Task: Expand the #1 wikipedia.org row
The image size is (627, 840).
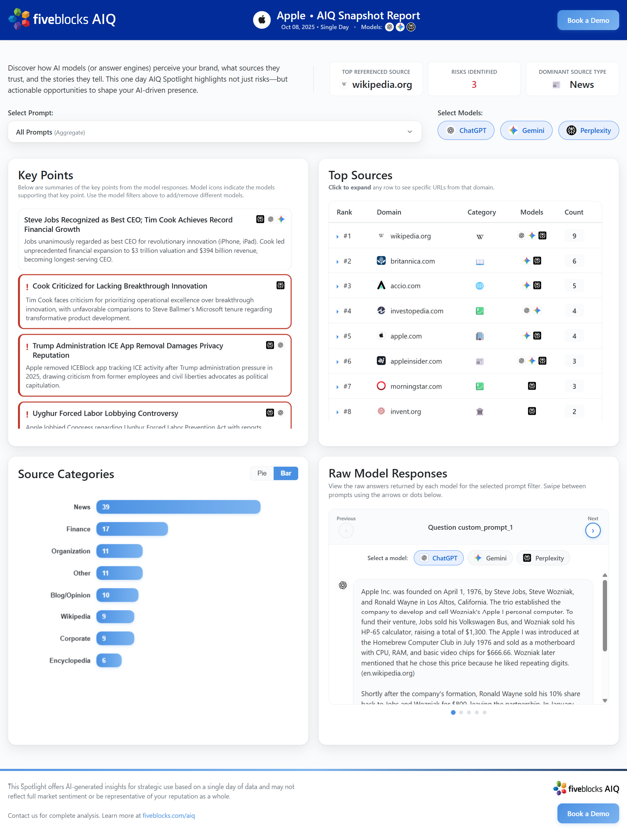Action: [337, 236]
